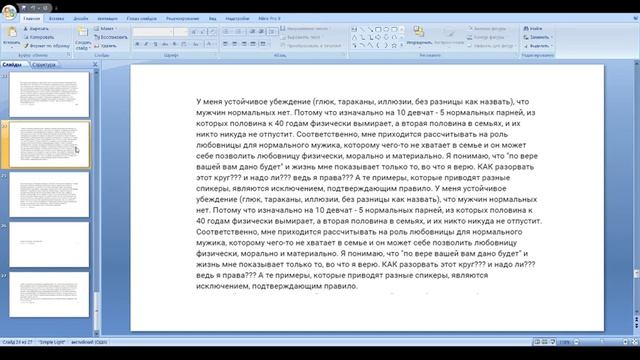Viewport: 640px width, 360px height.
Task: Open the font name combo box
Action: 153,32
